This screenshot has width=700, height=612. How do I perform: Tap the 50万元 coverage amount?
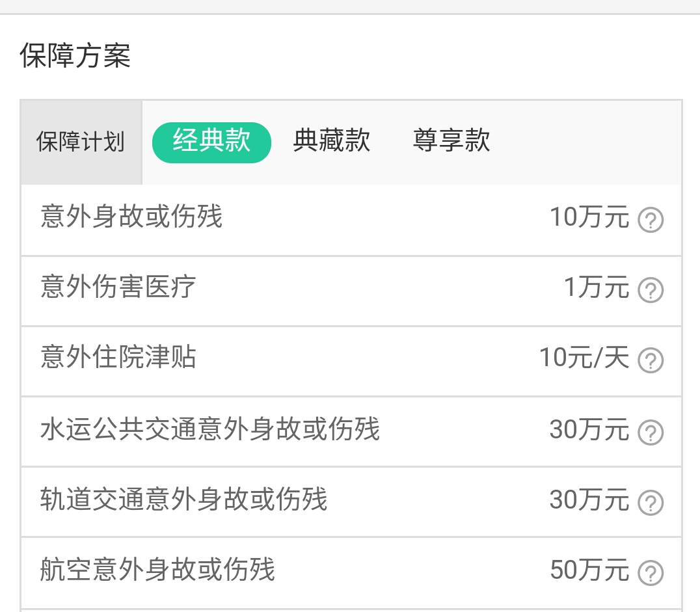pyautogui.click(x=589, y=570)
